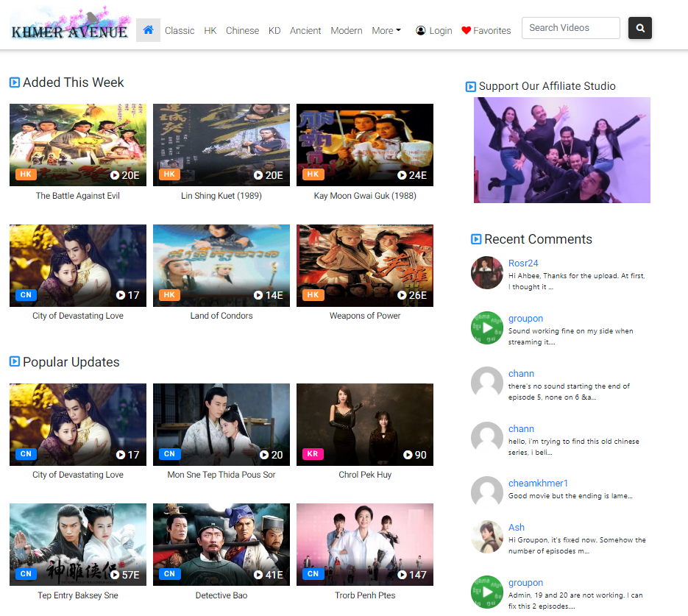
Task: Click the avatar beside 'Sound working fine' comment
Action: coord(486,328)
